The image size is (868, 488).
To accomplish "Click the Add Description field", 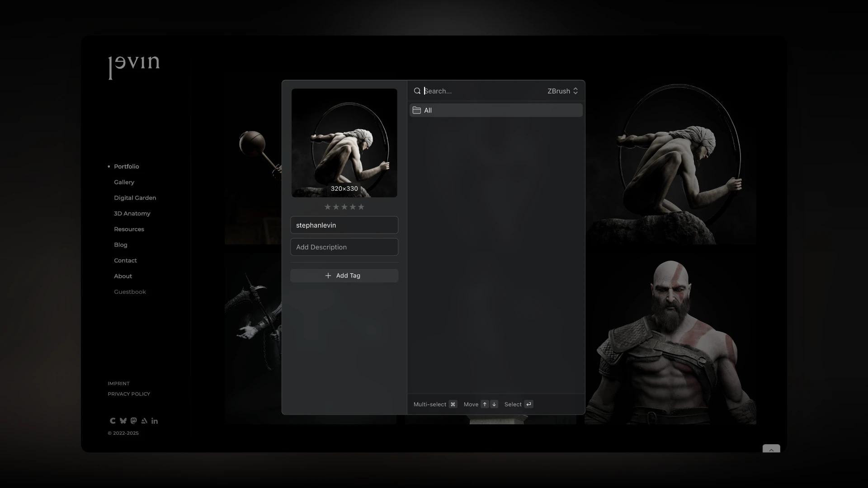I will click(x=344, y=247).
